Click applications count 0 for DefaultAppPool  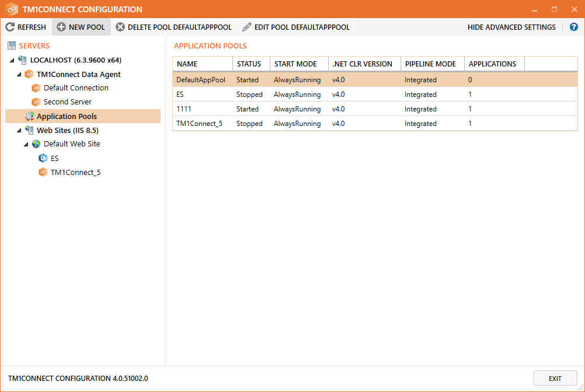pyautogui.click(x=470, y=80)
